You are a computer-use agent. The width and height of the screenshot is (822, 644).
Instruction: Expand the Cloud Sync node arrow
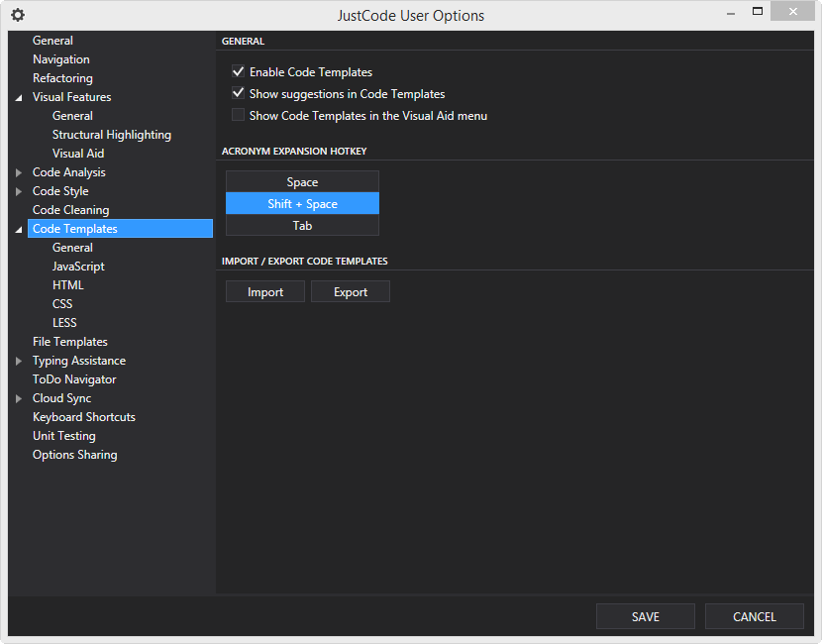click(19, 398)
